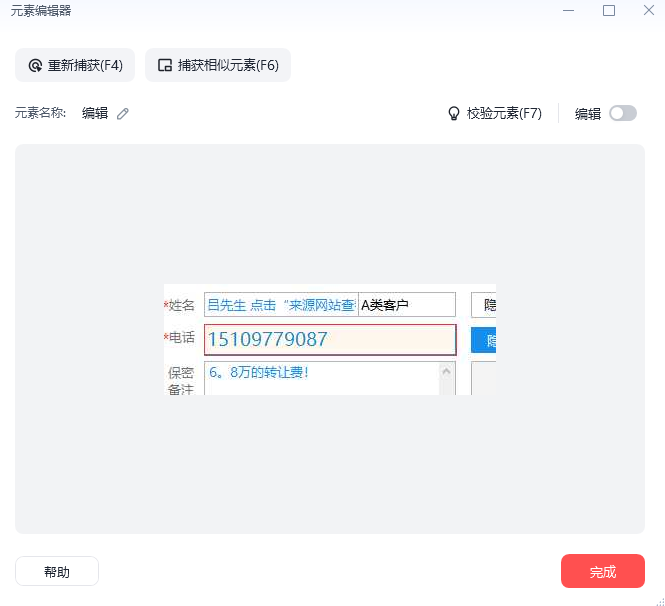This screenshot has width=665, height=606.
Task: Click the resize grip at window corner
Action: (x=660, y=601)
